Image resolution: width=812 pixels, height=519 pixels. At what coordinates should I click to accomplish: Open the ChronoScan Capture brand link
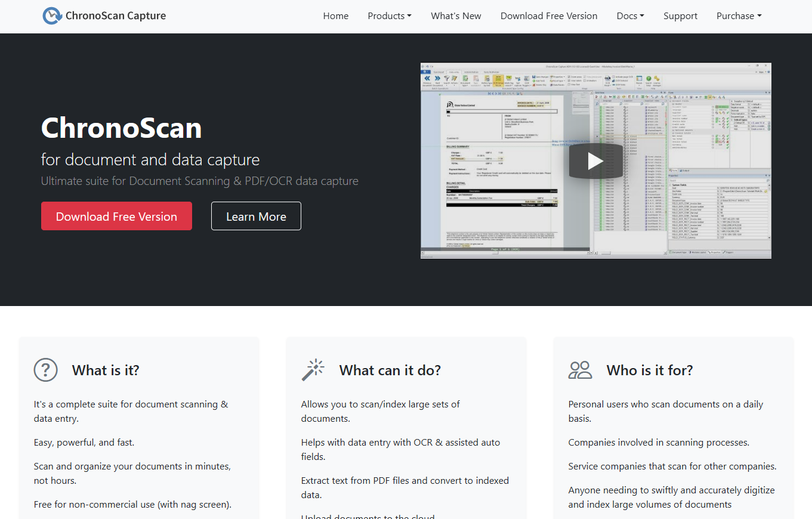(104, 16)
